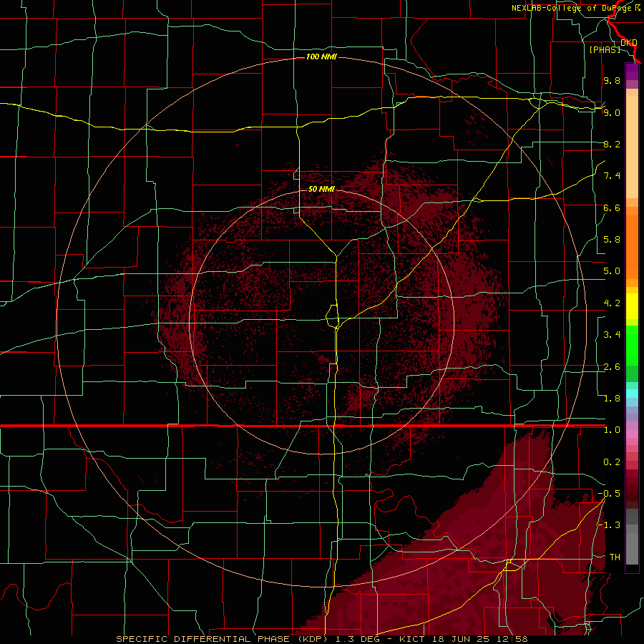The width and height of the screenshot is (644, 644).
Task: Click the 50 NMI range ring label
Action: tap(321, 189)
